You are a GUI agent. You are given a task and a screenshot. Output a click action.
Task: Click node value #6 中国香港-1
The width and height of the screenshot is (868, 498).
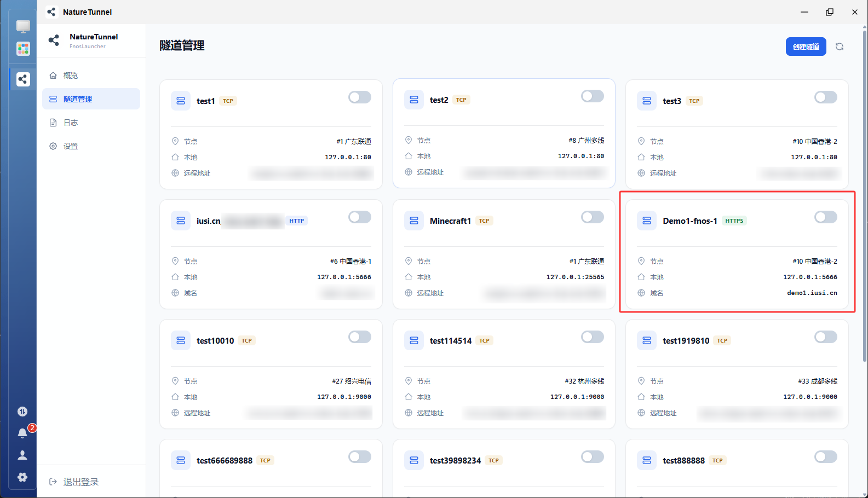[350, 261]
